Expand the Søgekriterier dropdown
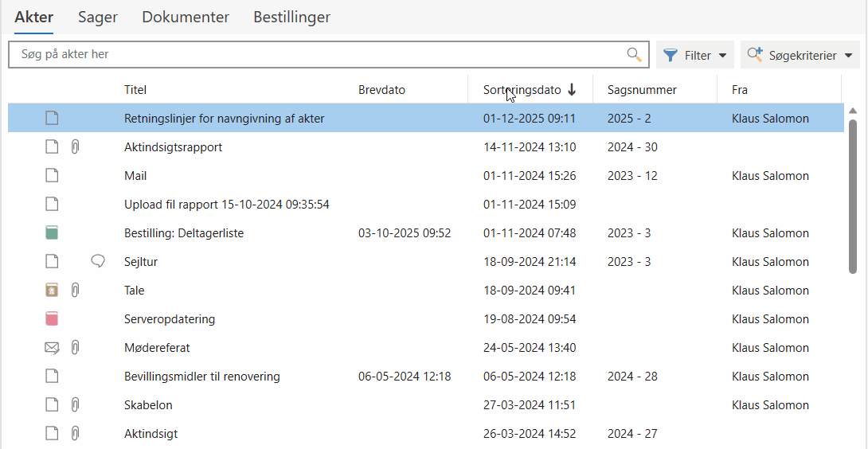The width and height of the screenshot is (868, 449). [800, 55]
